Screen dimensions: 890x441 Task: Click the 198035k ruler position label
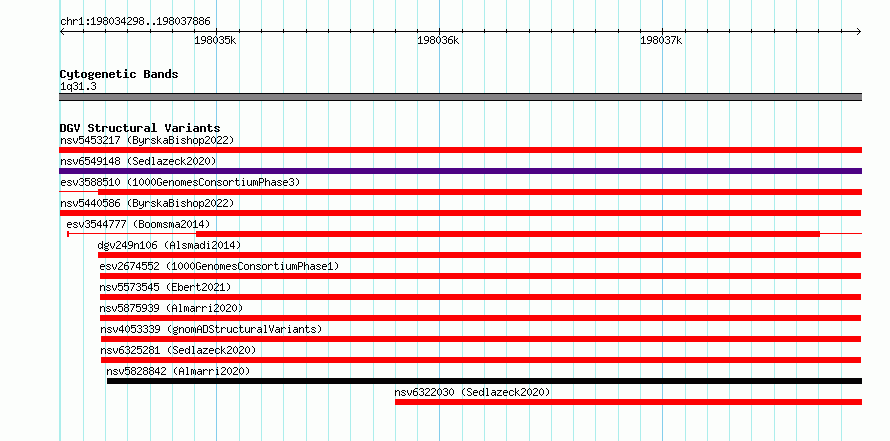click(215, 41)
